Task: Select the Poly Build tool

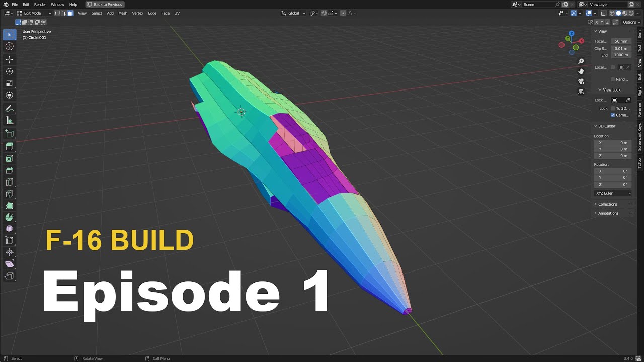Action: pos(9,206)
